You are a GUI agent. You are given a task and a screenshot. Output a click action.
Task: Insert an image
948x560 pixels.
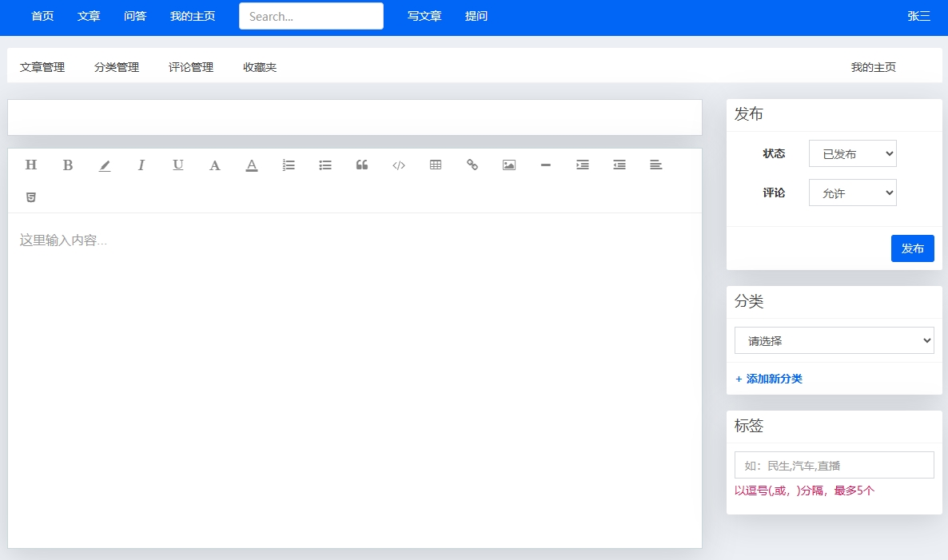coord(509,165)
